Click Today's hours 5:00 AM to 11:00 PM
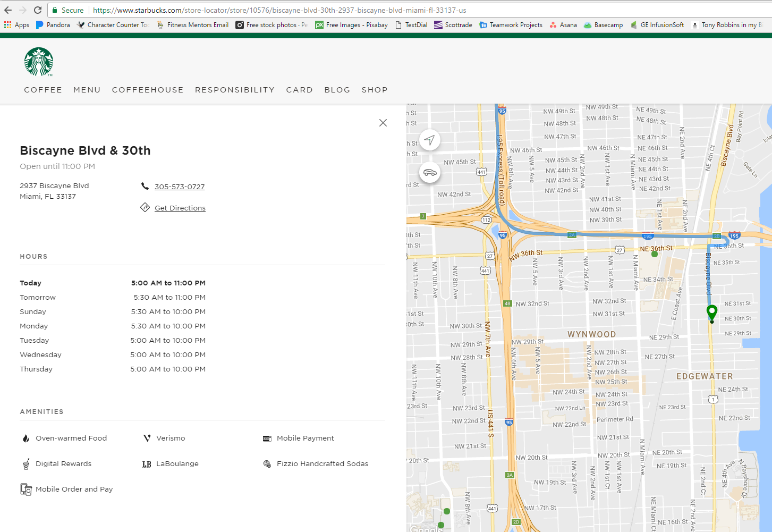 click(x=168, y=283)
